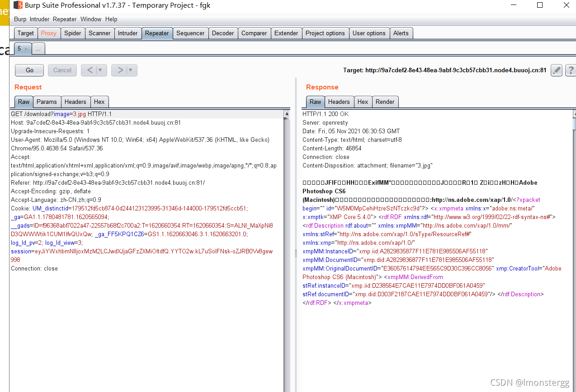Open the Project options tab
This screenshot has width=576, height=392.
tap(325, 33)
